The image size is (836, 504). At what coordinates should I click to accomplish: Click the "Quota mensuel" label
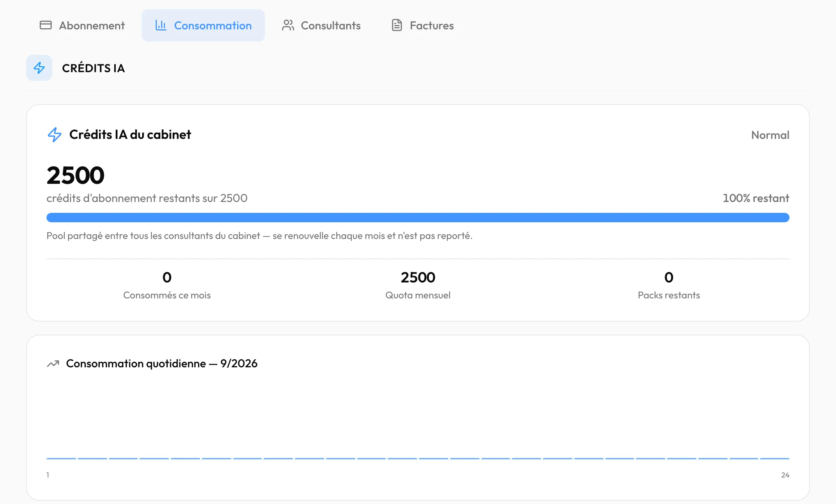coord(418,295)
